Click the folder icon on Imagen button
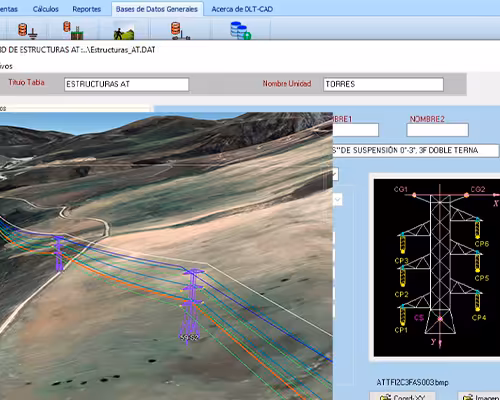 tap(468, 397)
